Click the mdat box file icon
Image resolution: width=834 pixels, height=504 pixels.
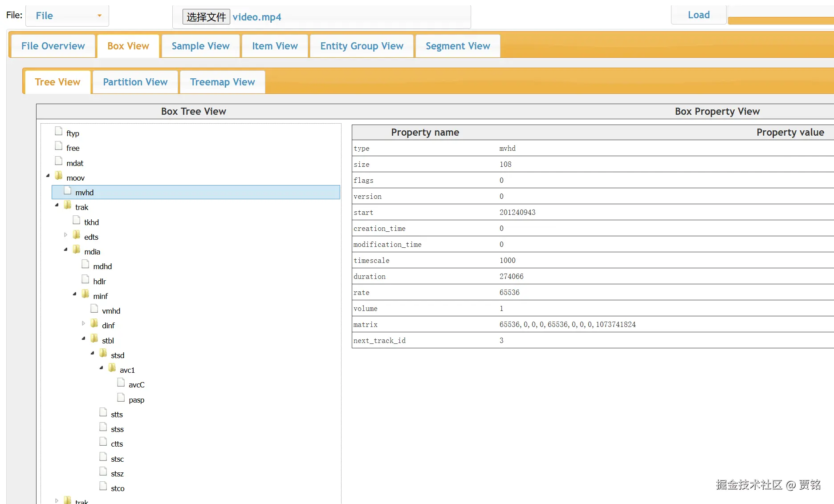coord(58,161)
